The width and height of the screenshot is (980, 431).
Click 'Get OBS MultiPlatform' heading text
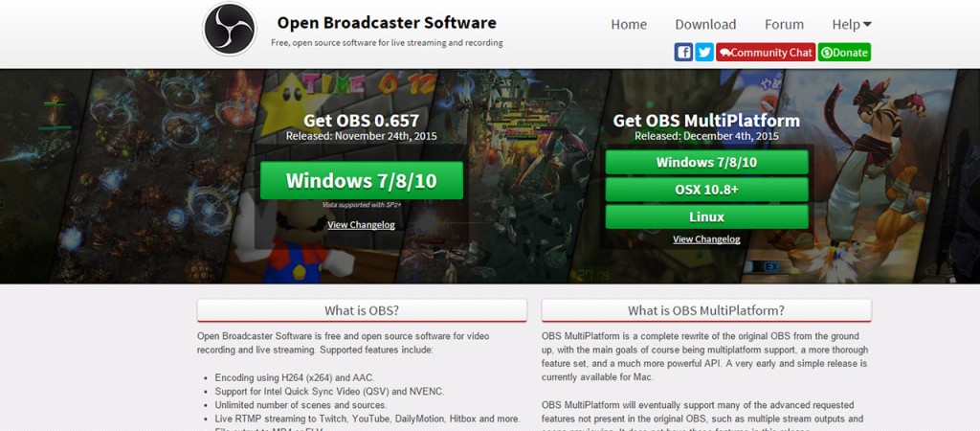706,121
